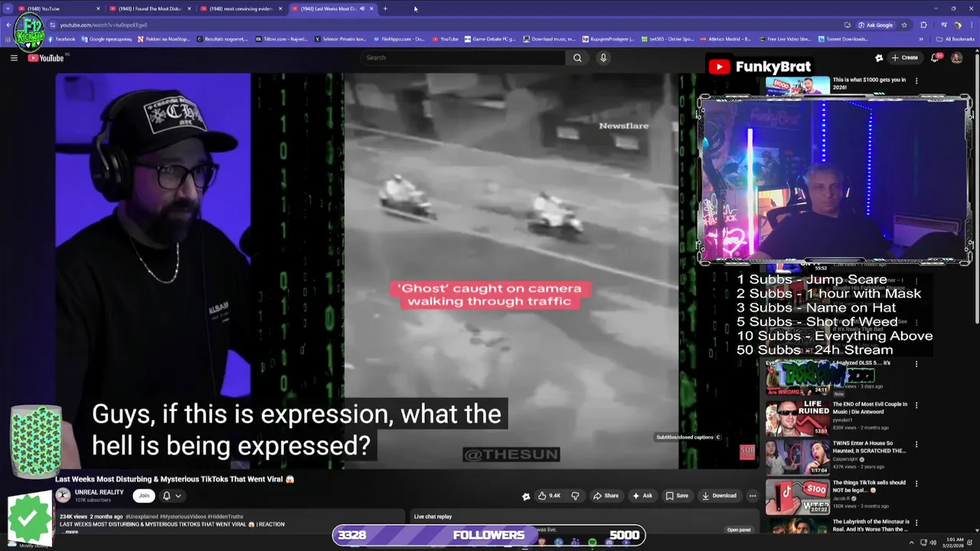980x551 pixels.
Task: Run search with the magnifier button
Action: (x=577, y=57)
